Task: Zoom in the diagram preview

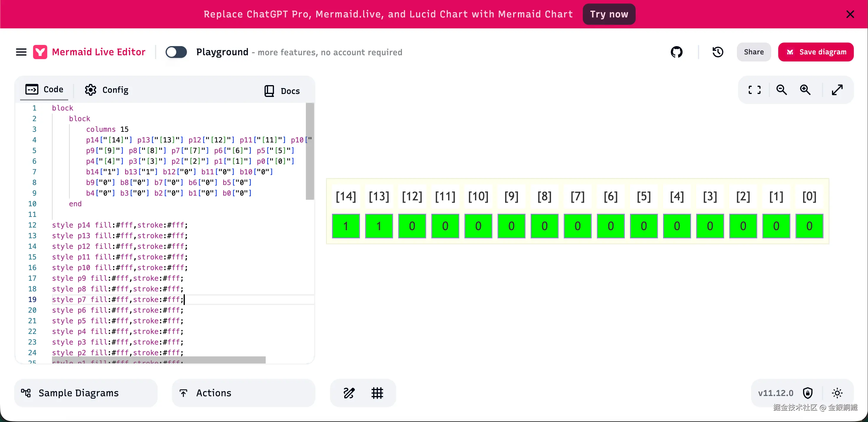Action: pyautogui.click(x=805, y=90)
